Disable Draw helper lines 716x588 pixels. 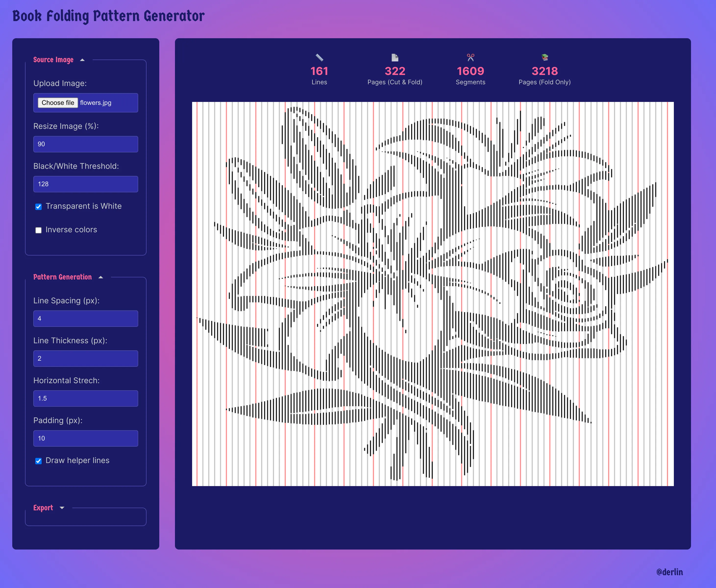(39, 461)
